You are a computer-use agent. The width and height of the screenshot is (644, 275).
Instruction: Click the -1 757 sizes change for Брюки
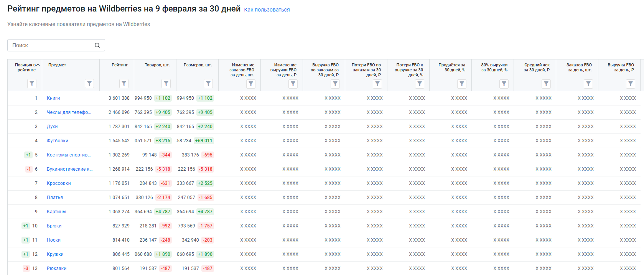pos(206,226)
